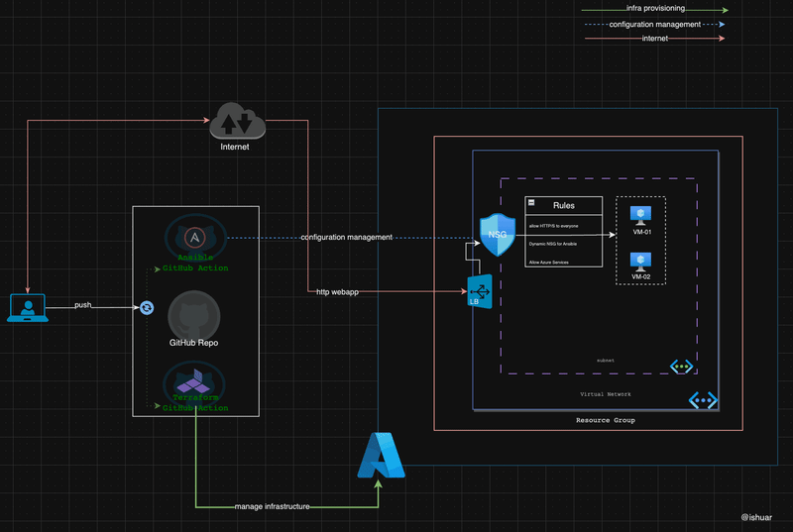Click the Rules list header
793x532 pixels.
point(563,206)
